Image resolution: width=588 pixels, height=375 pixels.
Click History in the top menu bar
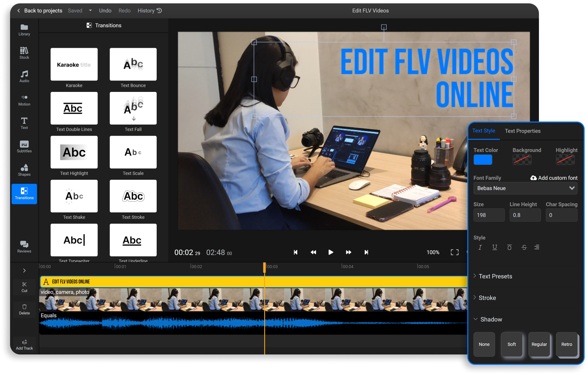pos(146,10)
